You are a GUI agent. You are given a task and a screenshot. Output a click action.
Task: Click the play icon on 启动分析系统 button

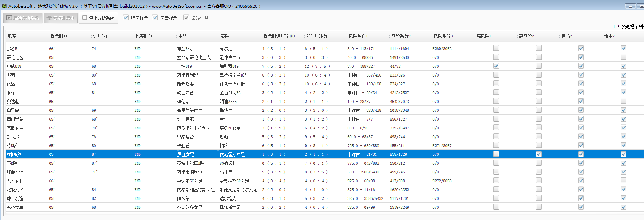point(9,18)
